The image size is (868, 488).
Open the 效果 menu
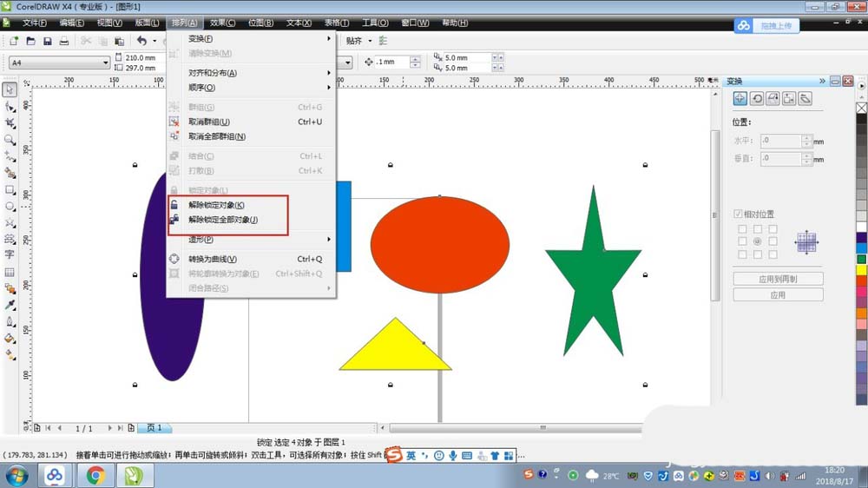[x=222, y=23]
